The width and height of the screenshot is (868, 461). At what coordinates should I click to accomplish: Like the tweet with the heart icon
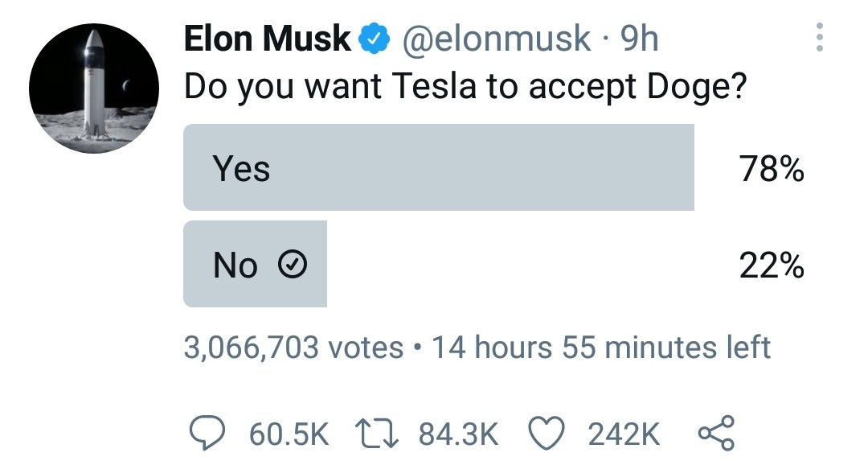point(547,433)
